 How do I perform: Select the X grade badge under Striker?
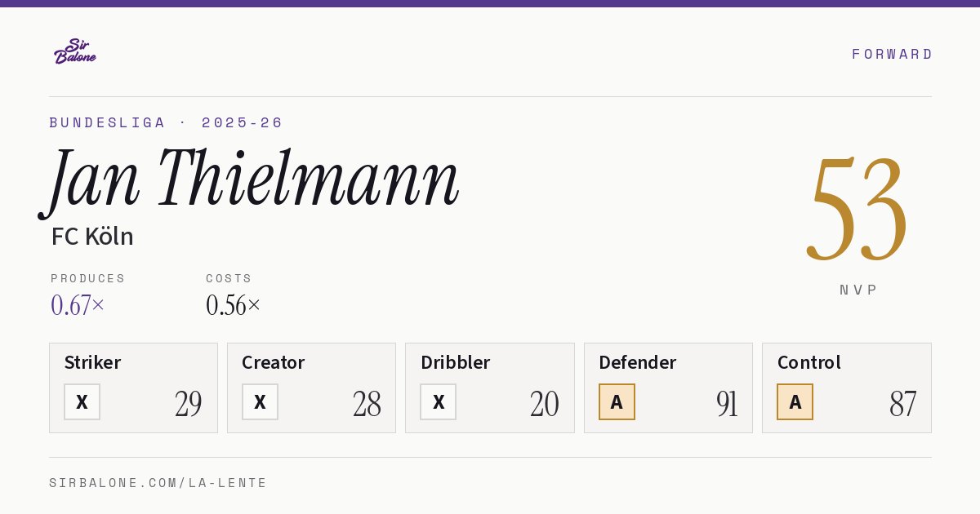[x=82, y=401]
